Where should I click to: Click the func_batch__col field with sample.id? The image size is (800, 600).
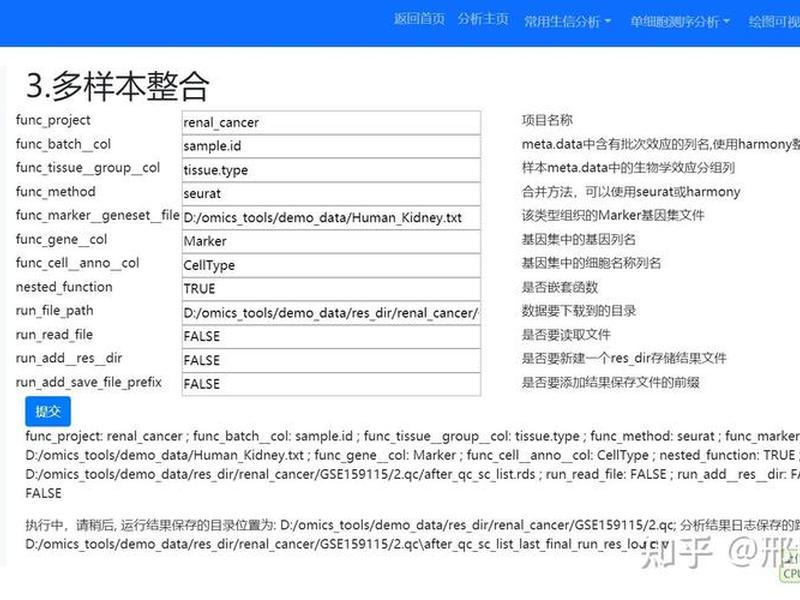click(x=331, y=146)
